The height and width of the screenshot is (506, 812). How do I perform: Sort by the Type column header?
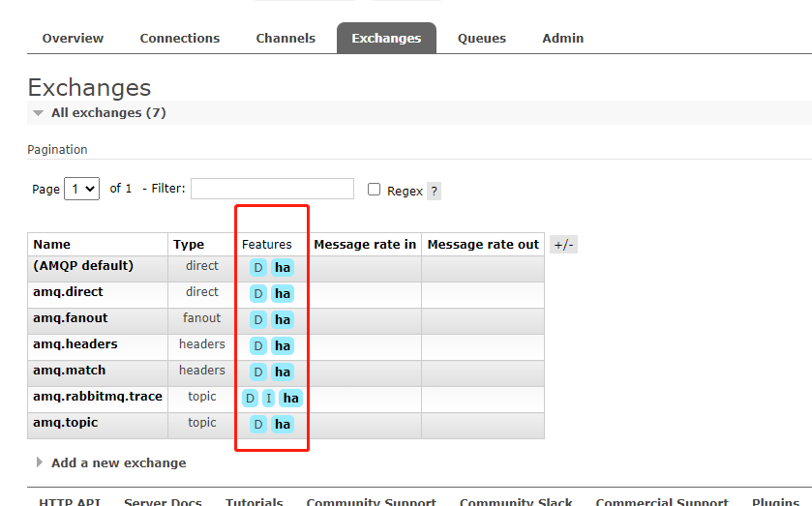[189, 245]
